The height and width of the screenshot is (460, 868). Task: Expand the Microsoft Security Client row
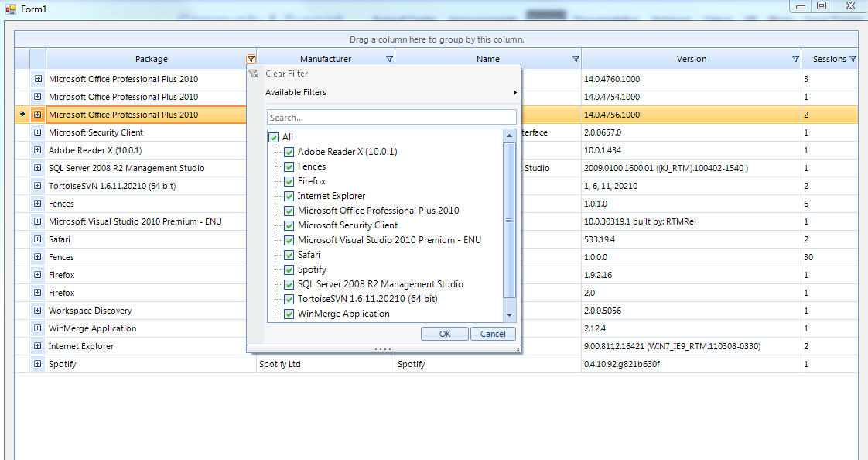38,132
